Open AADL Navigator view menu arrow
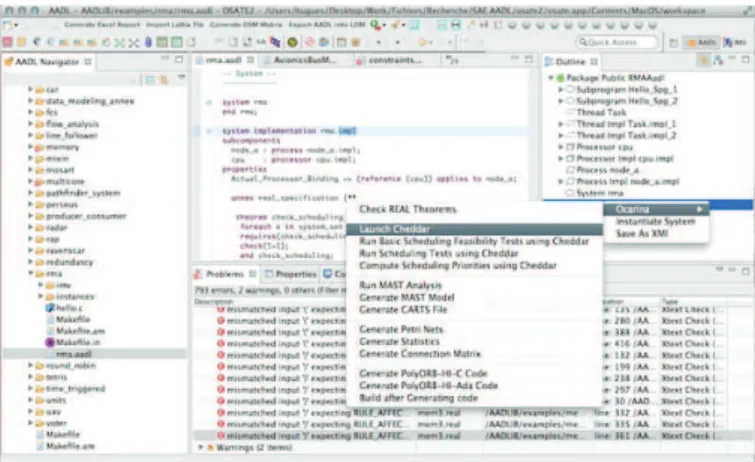 pyautogui.click(x=182, y=77)
